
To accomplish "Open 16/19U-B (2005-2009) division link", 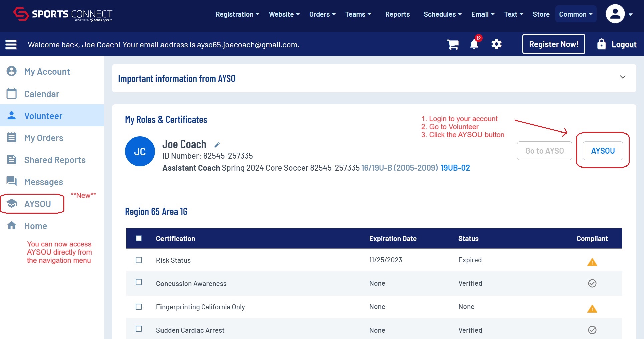I will point(400,168).
